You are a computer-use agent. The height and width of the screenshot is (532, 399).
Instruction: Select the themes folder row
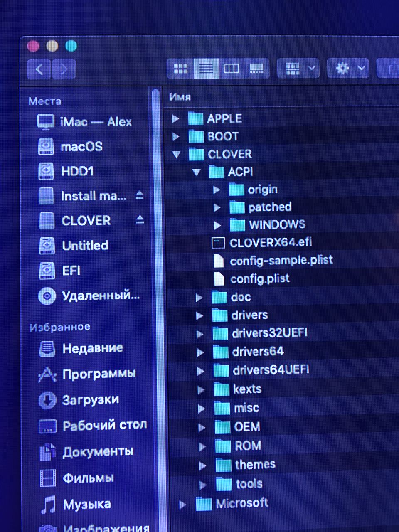[x=283, y=465]
